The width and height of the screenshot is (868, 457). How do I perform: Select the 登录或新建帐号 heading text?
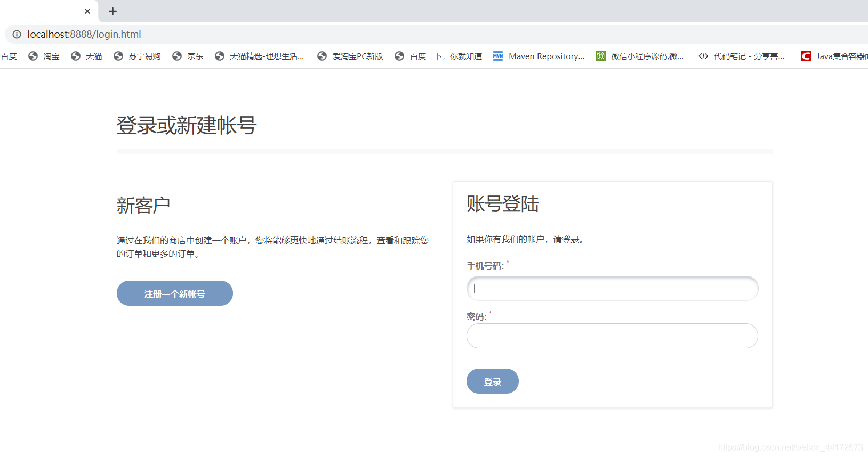tap(187, 126)
